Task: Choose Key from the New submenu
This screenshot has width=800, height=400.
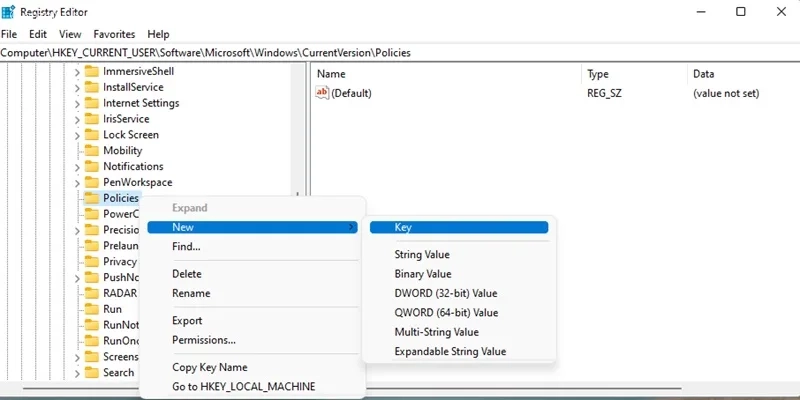Action: coord(403,228)
